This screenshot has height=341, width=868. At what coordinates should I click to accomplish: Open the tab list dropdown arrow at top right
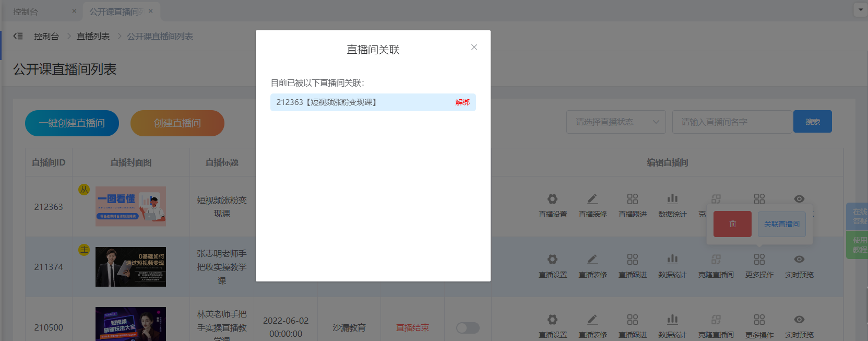(860, 9)
